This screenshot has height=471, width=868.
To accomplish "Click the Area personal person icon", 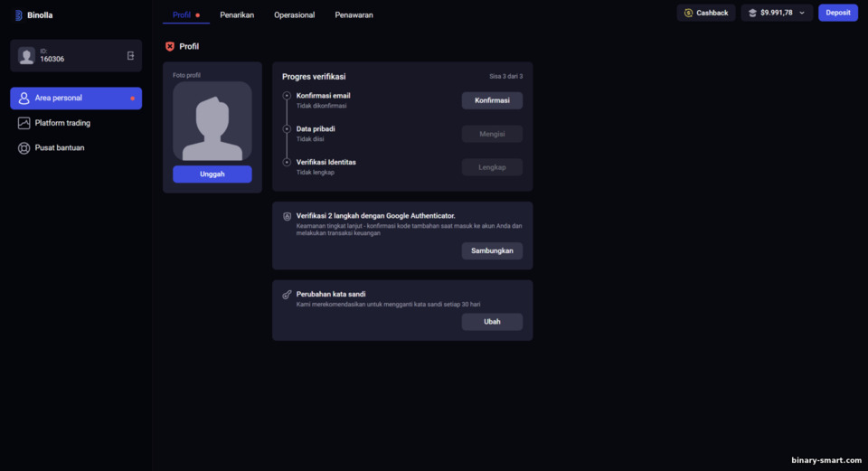I will (x=24, y=99).
